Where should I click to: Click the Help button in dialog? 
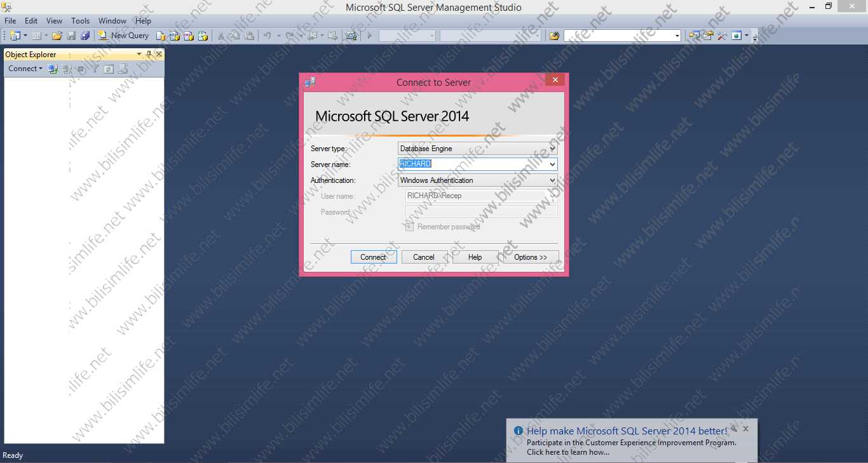pyautogui.click(x=475, y=257)
